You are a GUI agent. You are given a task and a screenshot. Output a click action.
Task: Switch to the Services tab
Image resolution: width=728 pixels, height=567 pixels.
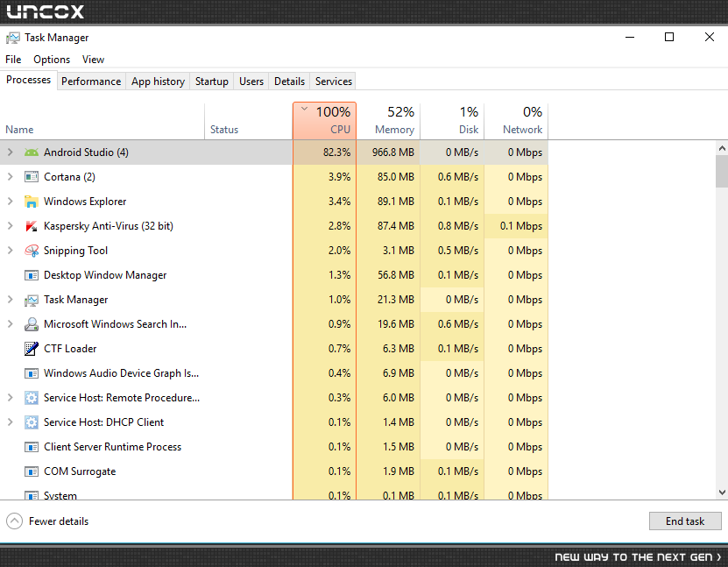coord(334,82)
